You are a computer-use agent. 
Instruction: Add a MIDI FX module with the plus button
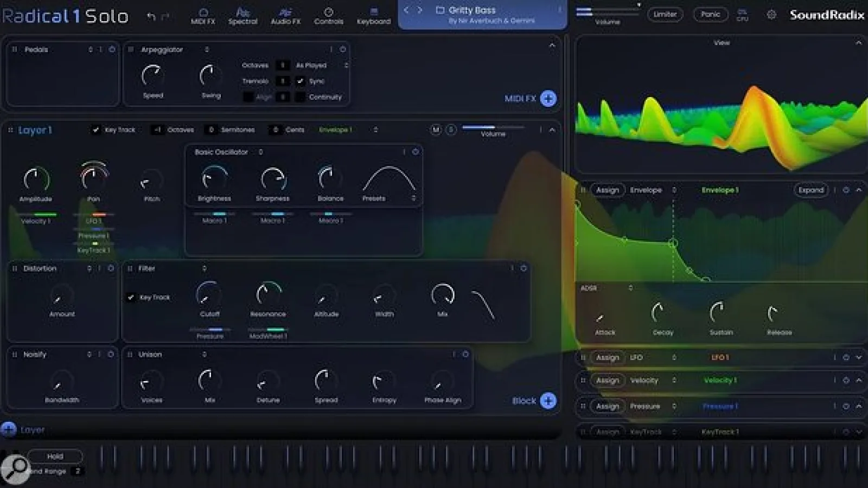548,98
